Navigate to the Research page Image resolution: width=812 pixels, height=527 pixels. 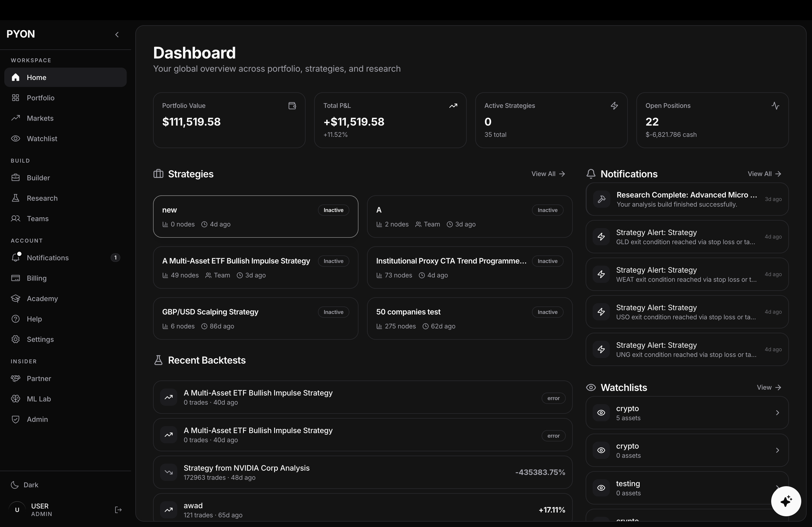(x=65, y=198)
